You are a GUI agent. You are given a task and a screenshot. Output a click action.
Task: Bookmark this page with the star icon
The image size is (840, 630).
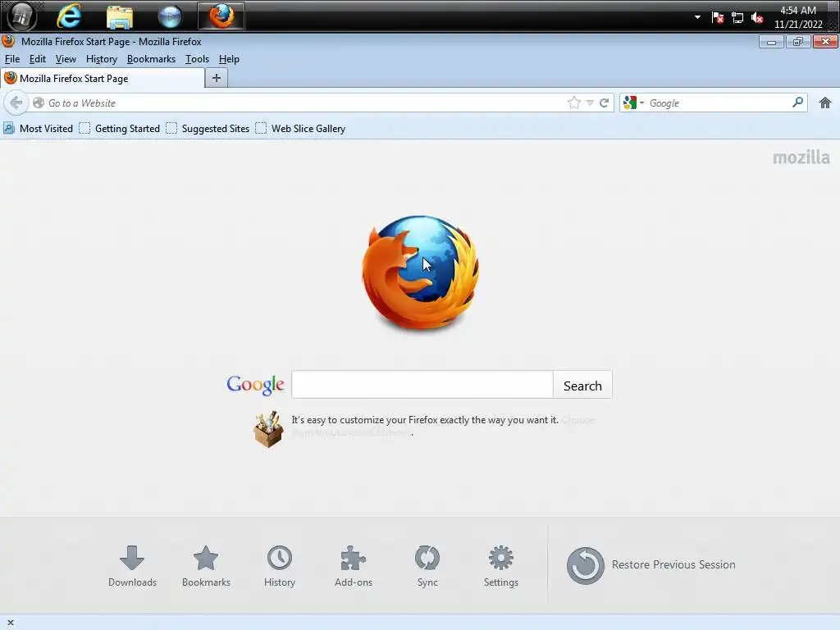[573, 103]
